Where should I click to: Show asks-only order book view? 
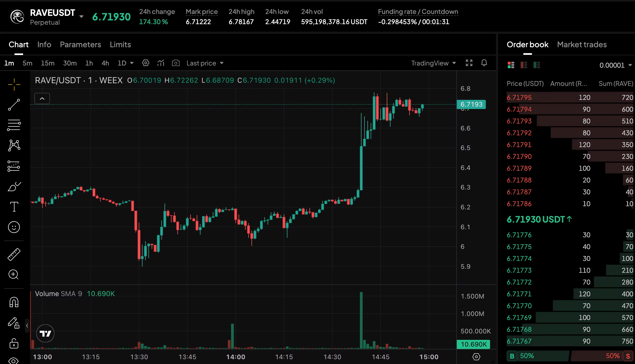[x=524, y=65]
